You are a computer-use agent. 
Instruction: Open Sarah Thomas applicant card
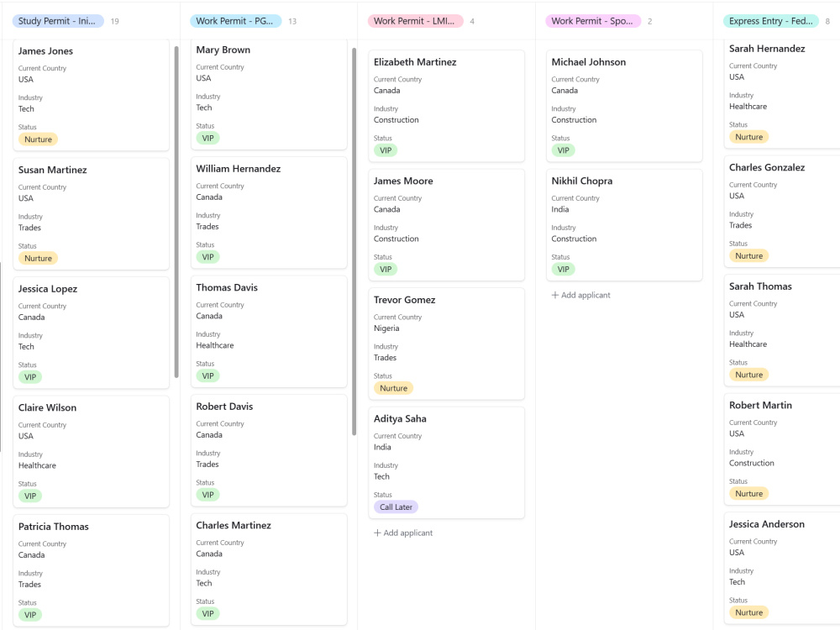pyautogui.click(x=782, y=330)
